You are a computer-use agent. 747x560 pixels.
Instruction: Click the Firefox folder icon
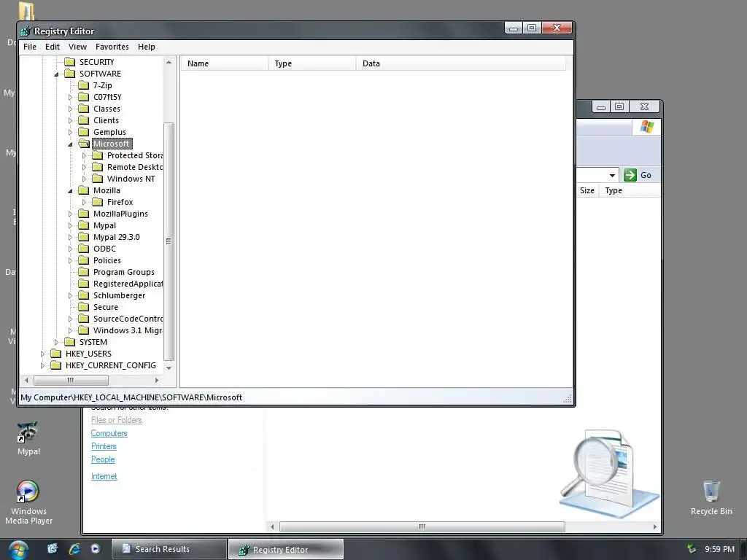[98, 202]
